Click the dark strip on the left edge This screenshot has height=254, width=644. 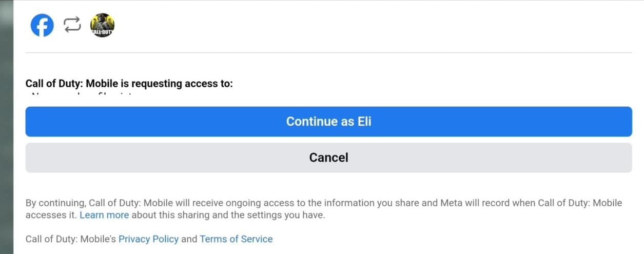6,128
